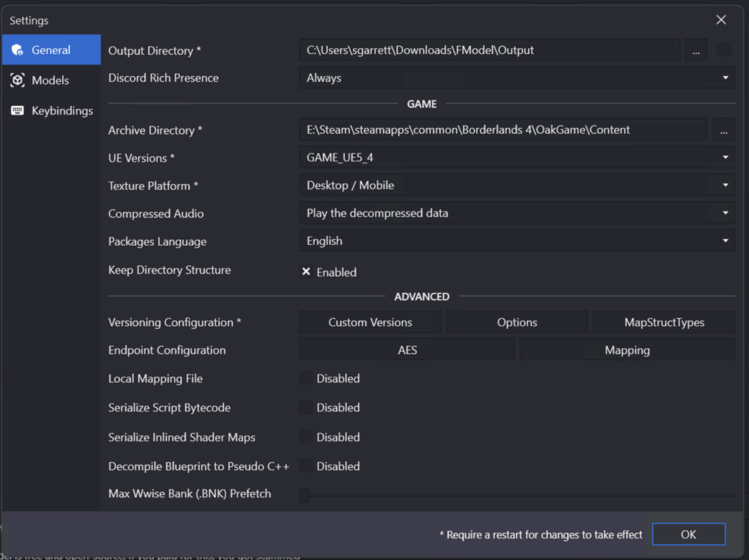Open the Keybindings settings tab
Viewport: 749px width, 560px height.
(61, 111)
